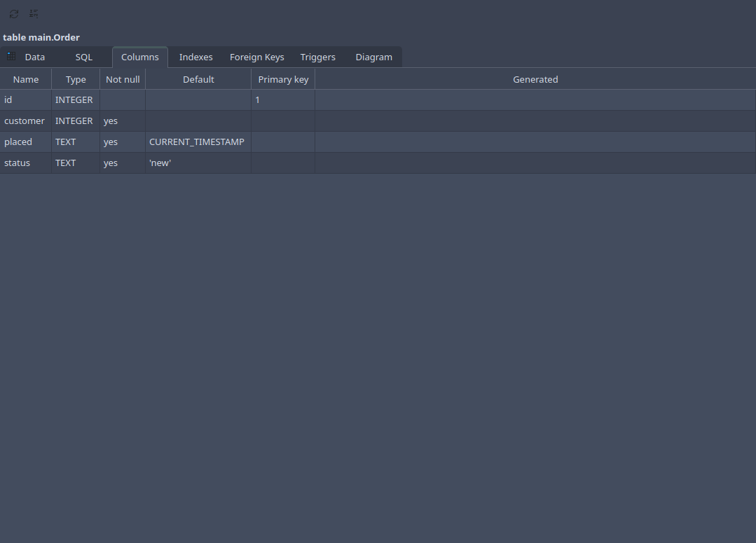Open the SQL tab
The image size is (756, 543).
84,57
